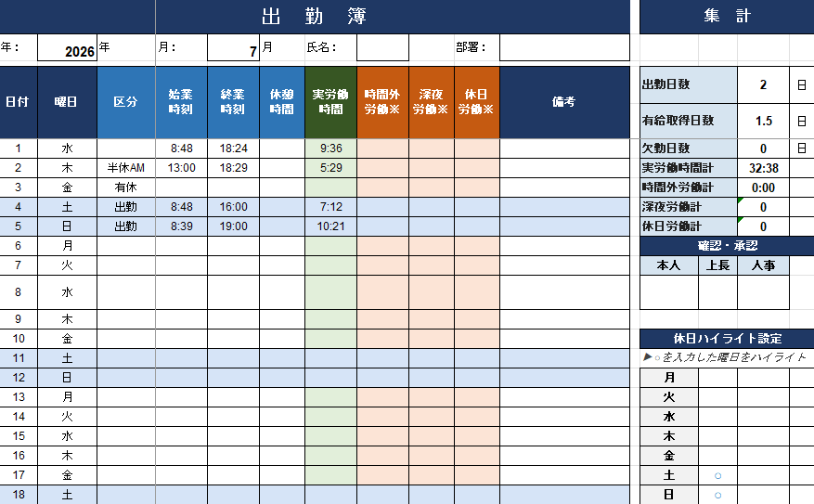Click the 上長 approval header cell
This screenshot has width=814, height=504.
pos(718,265)
